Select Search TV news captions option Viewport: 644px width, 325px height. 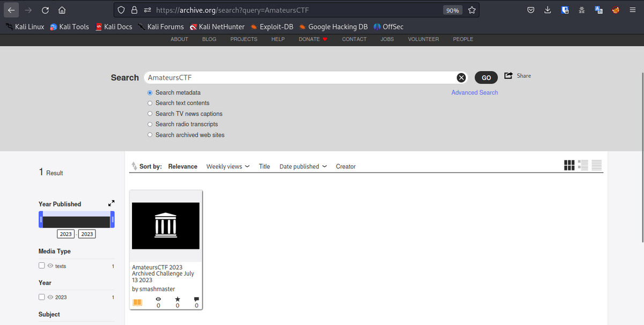point(150,114)
